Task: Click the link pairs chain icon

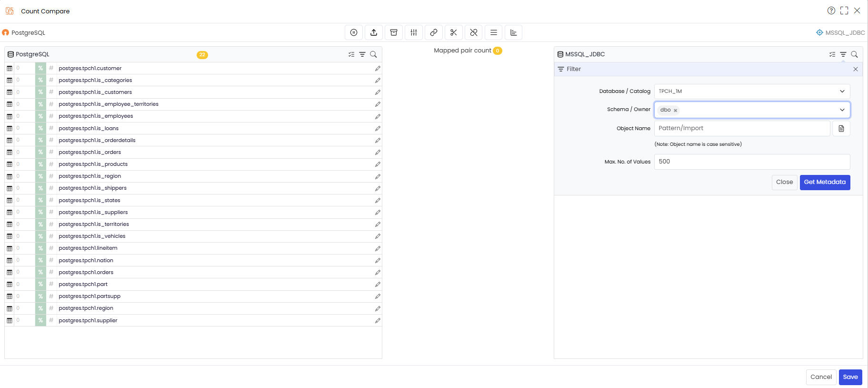Action: (x=434, y=32)
